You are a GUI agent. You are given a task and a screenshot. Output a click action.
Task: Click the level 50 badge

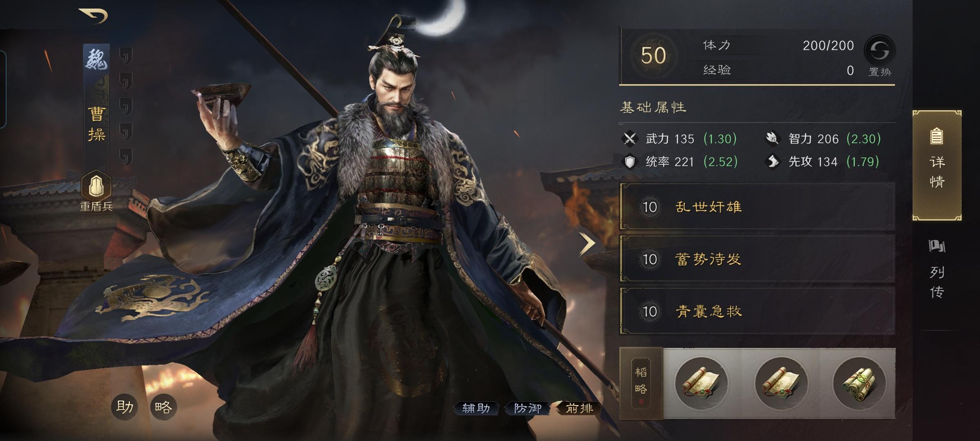pyautogui.click(x=653, y=56)
